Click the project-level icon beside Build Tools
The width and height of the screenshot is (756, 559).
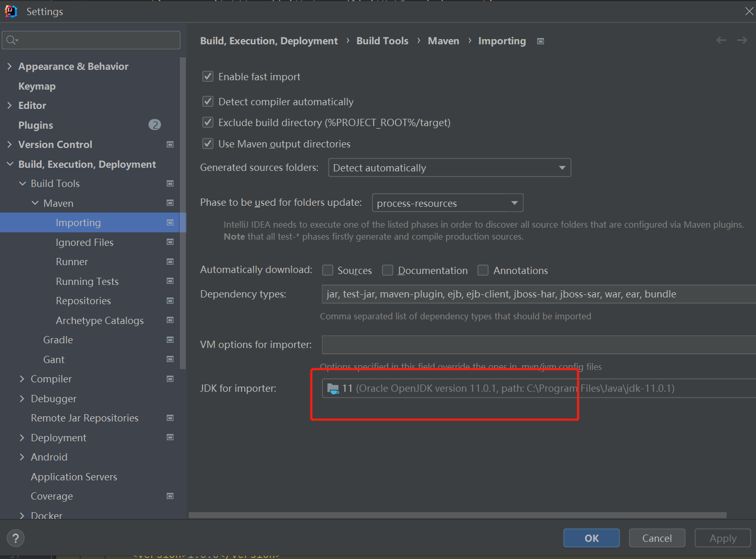(170, 183)
